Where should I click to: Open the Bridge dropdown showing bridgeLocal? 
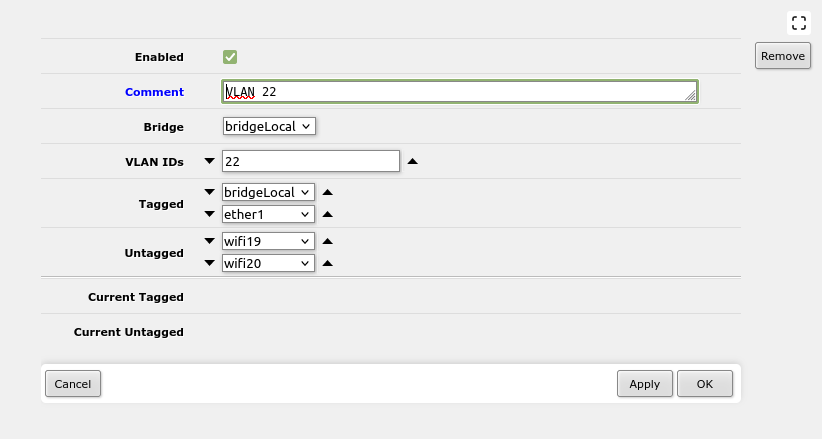(269, 126)
